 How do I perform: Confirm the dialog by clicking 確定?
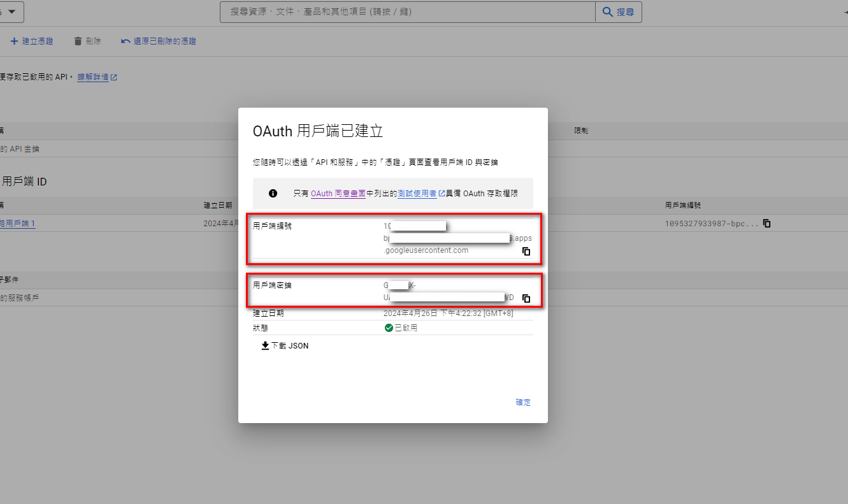tap(522, 402)
